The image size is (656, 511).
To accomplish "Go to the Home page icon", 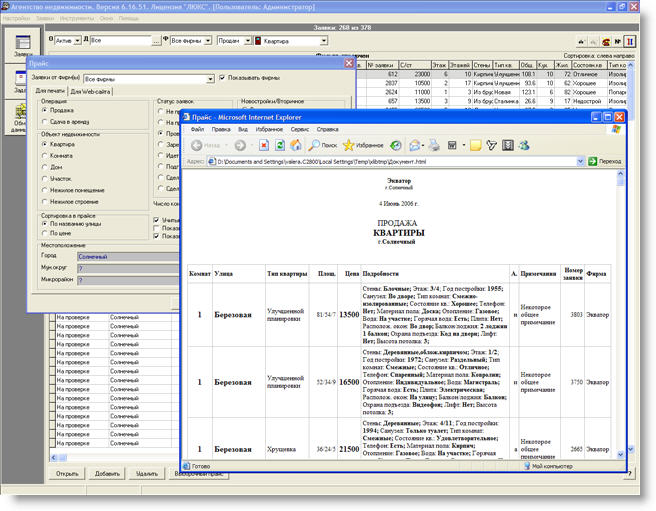I will (296, 145).
